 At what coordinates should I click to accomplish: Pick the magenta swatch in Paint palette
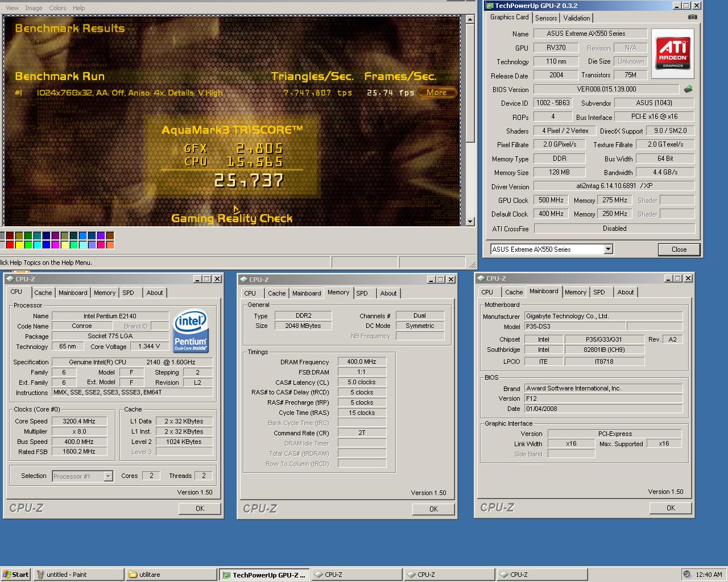[55, 245]
